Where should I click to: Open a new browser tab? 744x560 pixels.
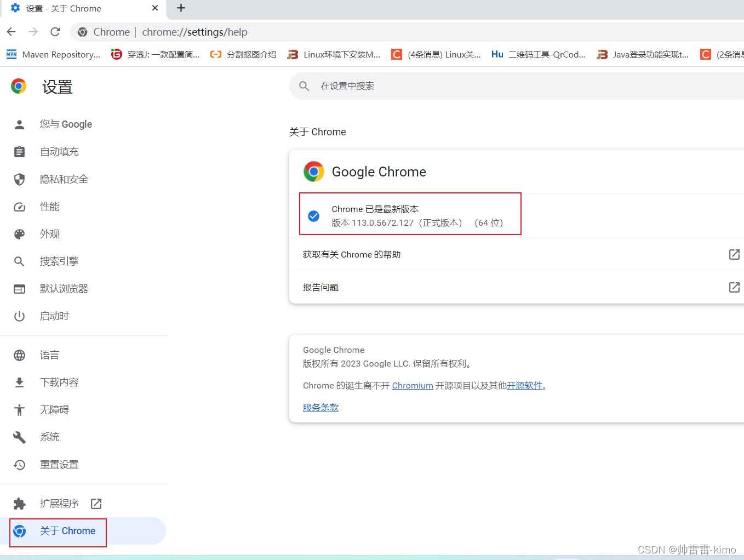[181, 8]
